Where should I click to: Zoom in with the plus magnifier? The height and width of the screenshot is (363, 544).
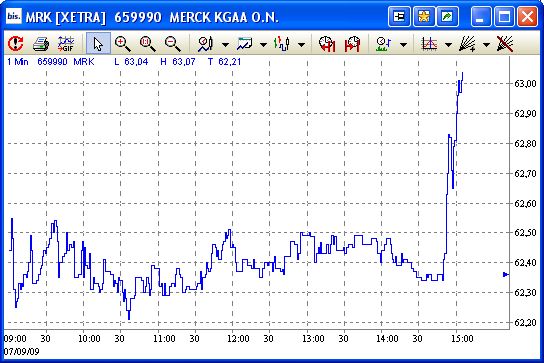click(x=122, y=44)
